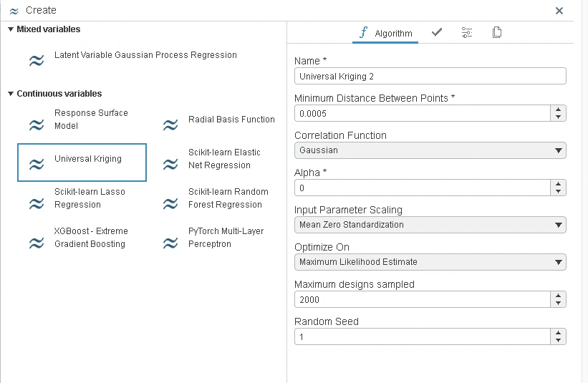This screenshot has width=588, height=383.
Task: Select Scikit-learn Elastic Net Regression icon
Action: tap(170, 165)
